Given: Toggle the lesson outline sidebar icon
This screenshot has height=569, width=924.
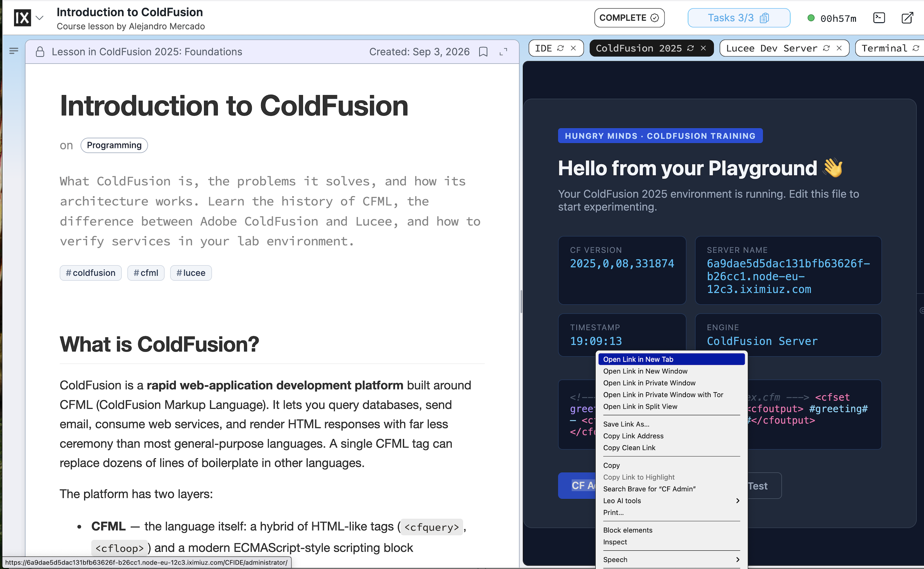Looking at the screenshot, I should (14, 51).
